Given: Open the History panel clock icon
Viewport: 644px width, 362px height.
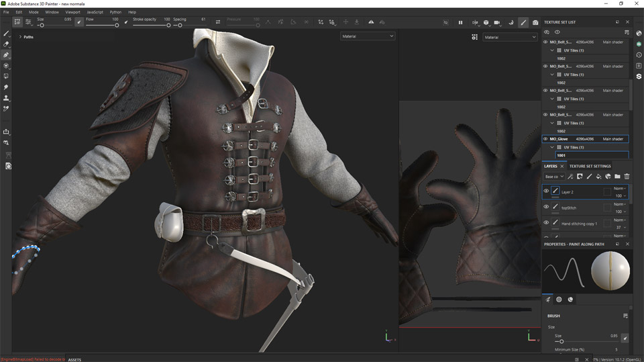Looking at the screenshot, I should 639,54.
